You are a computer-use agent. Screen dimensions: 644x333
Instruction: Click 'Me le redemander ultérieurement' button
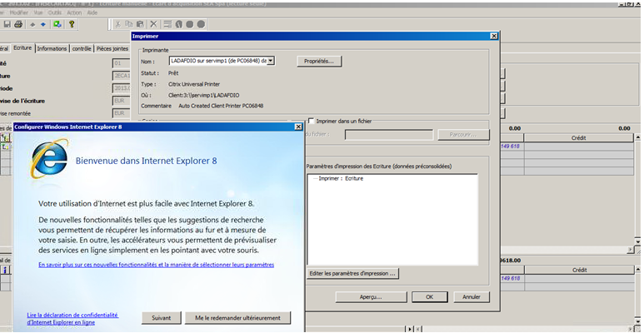[237, 318]
